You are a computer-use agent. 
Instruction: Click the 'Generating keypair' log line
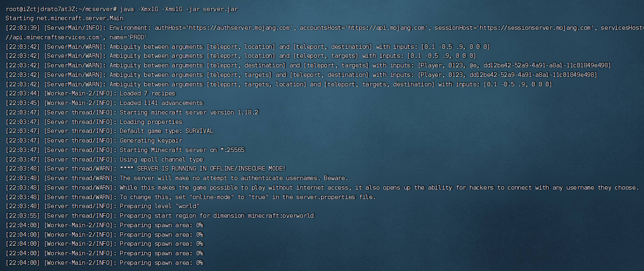[94, 140]
